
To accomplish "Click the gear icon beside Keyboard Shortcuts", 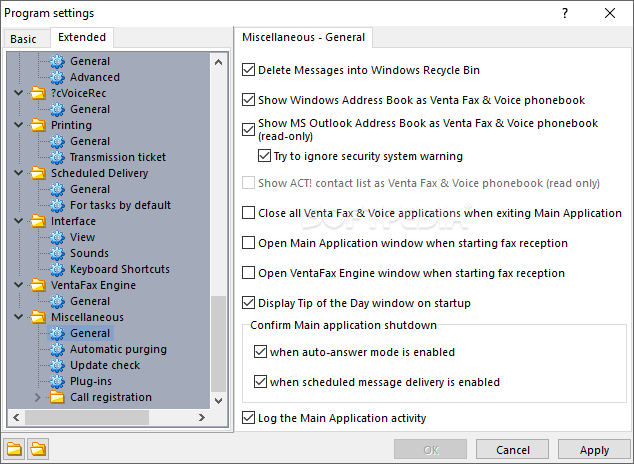I will tap(57, 269).
